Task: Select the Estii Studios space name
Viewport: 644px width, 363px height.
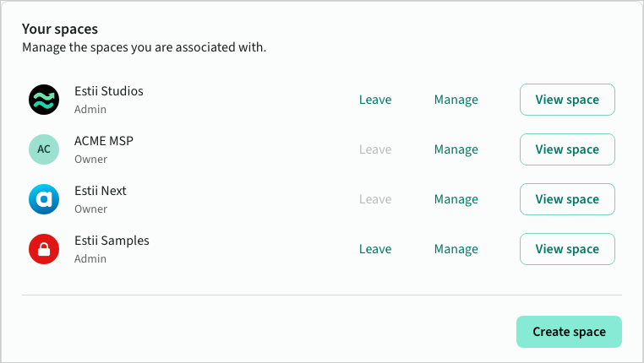Action: click(x=109, y=91)
